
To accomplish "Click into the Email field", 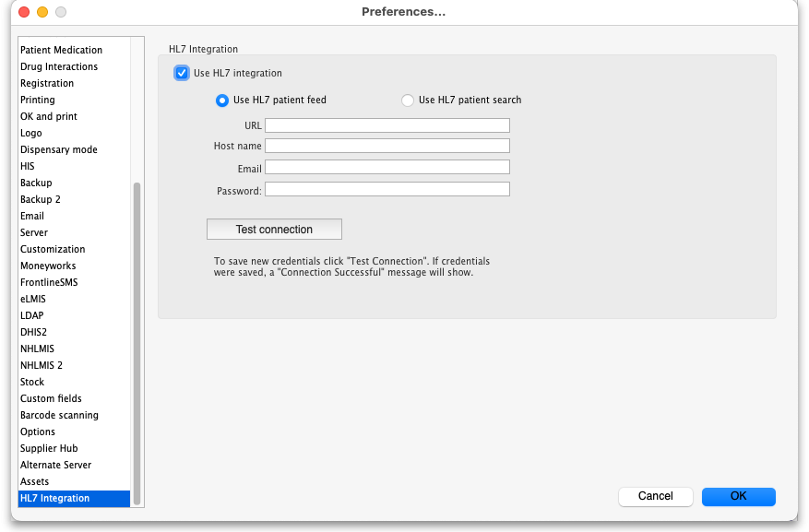I will (x=387, y=167).
